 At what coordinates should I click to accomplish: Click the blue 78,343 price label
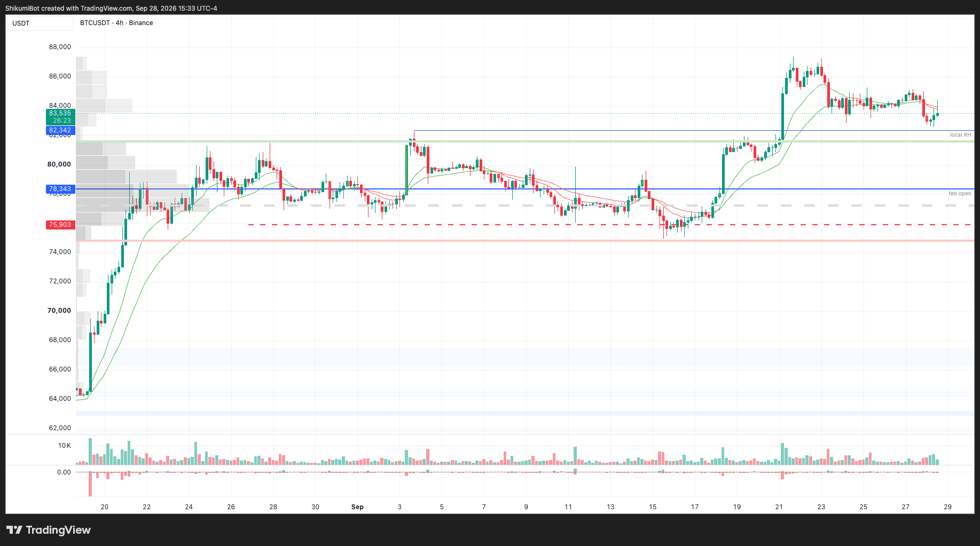click(60, 189)
